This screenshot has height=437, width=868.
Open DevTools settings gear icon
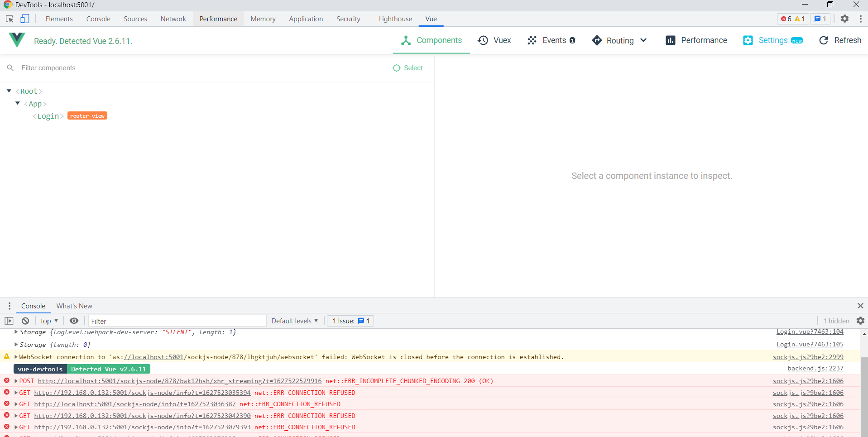click(x=844, y=19)
